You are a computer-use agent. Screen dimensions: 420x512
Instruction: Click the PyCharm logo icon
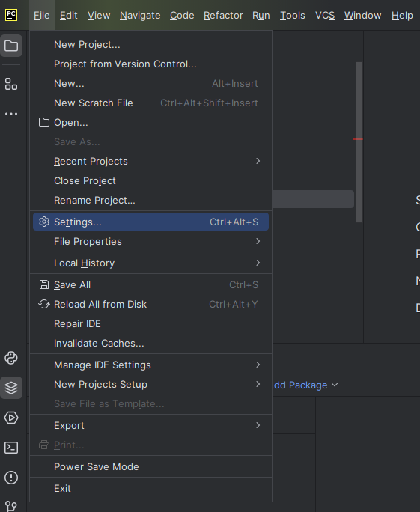(x=11, y=15)
